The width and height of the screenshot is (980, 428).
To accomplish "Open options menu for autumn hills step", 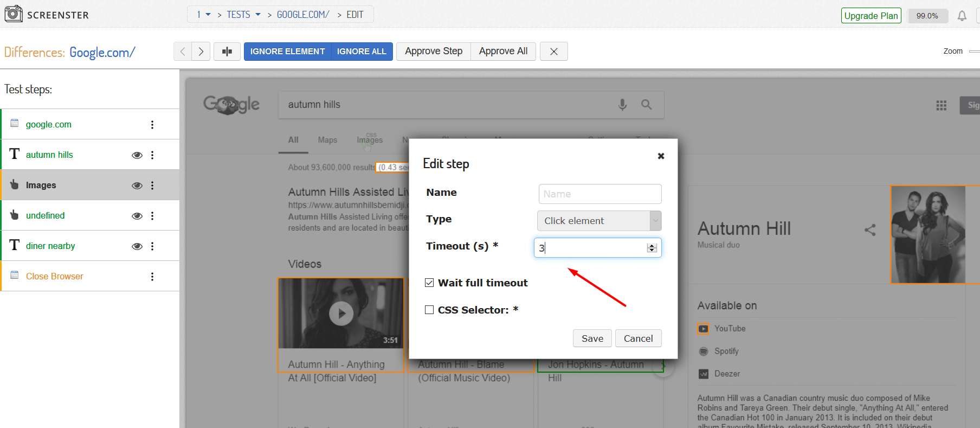I will pyautogui.click(x=152, y=155).
